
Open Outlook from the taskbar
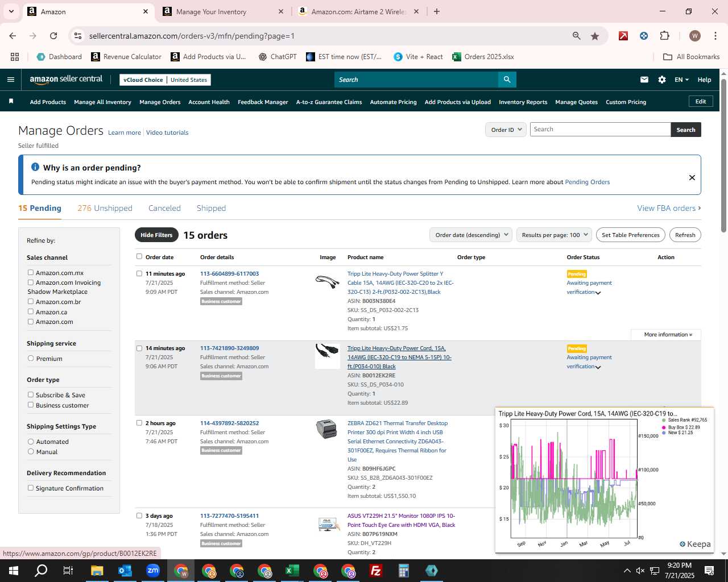(125, 571)
